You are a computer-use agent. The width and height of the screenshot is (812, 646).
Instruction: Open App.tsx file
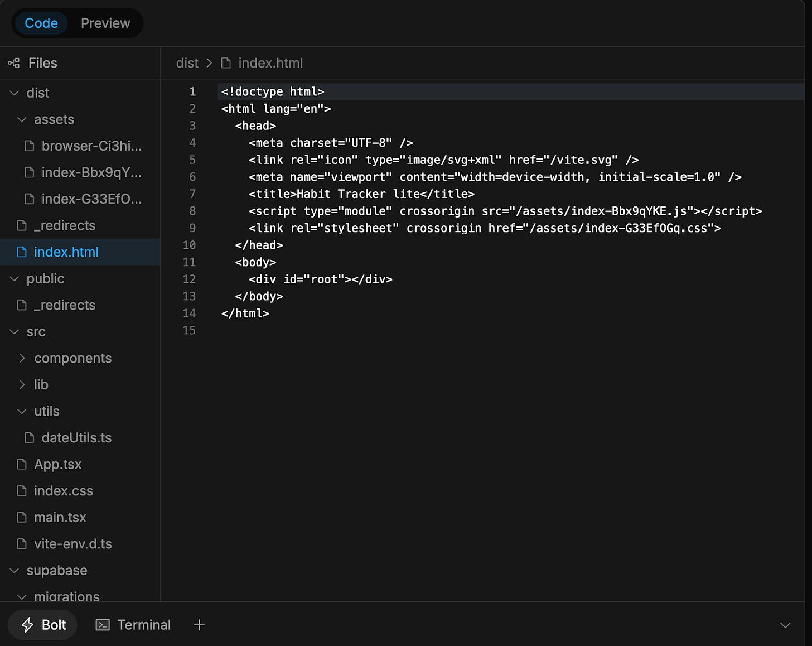click(57, 464)
